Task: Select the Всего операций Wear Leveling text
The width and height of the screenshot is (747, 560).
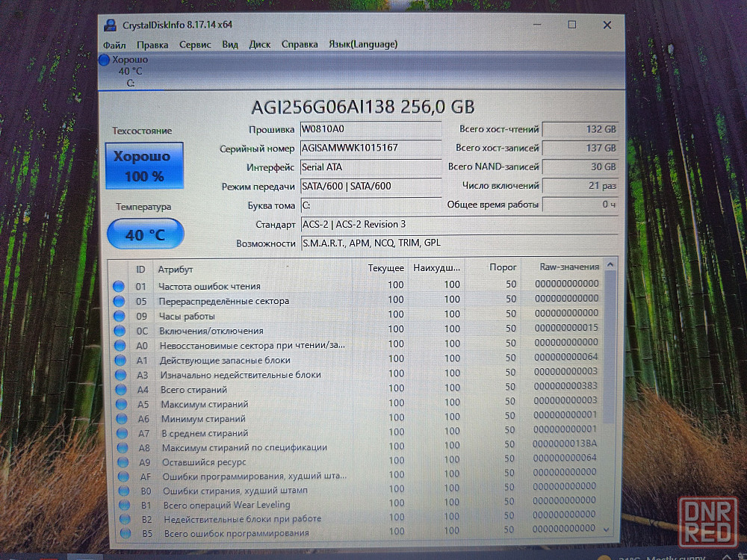Action: pos(227,504)
